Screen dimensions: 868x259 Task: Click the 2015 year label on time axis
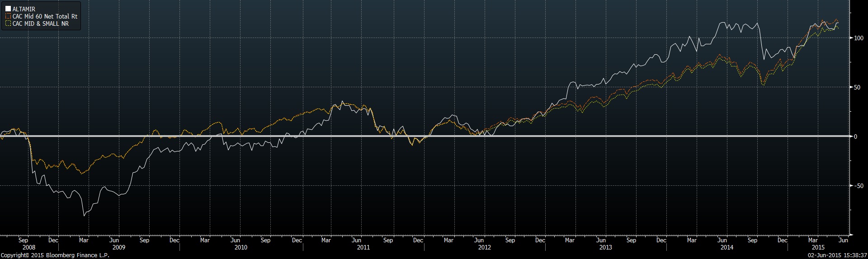tap(818, 247)
